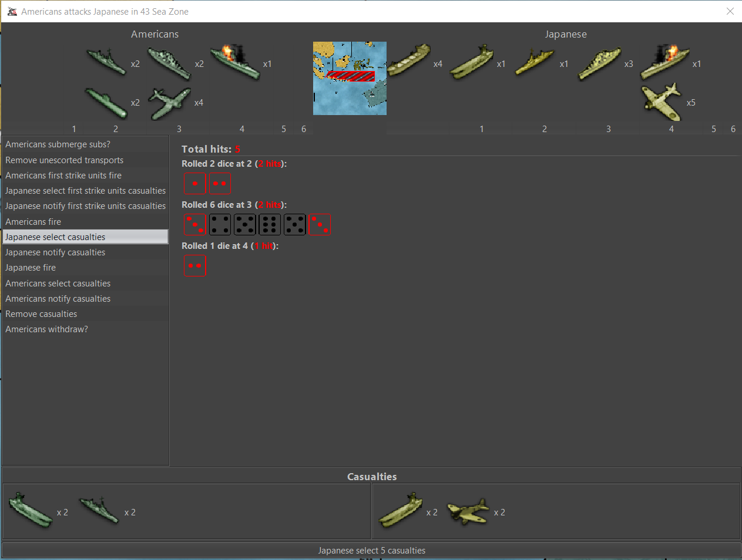
Task: Click the Japanese transport ship icon
Action: coord(408,60)
